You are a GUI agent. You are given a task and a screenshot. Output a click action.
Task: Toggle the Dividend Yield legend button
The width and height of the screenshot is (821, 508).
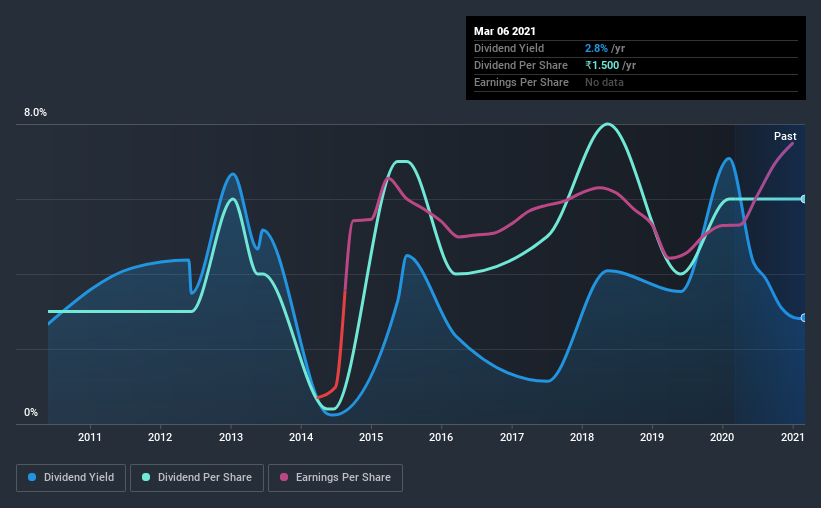click(71, 478)
